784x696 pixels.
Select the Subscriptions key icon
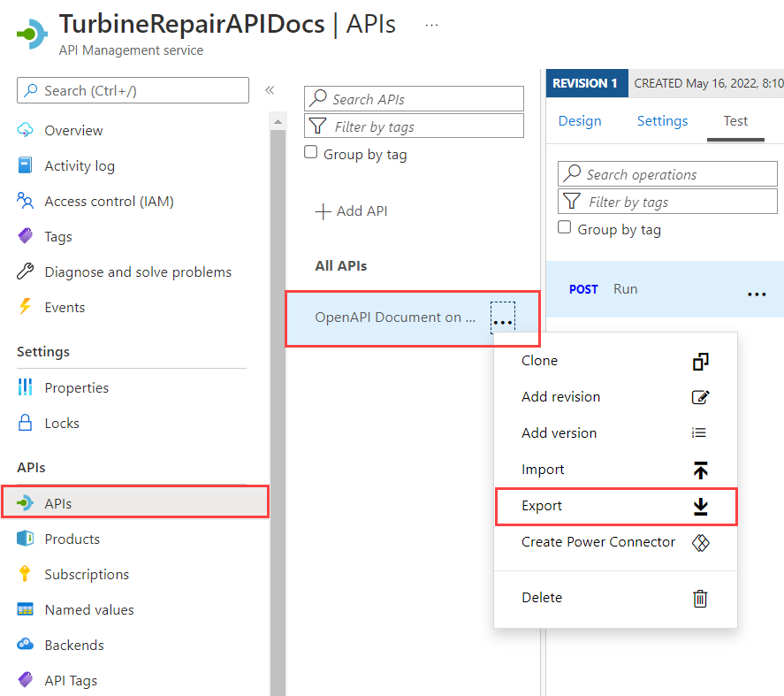click(x=27, y=574)
